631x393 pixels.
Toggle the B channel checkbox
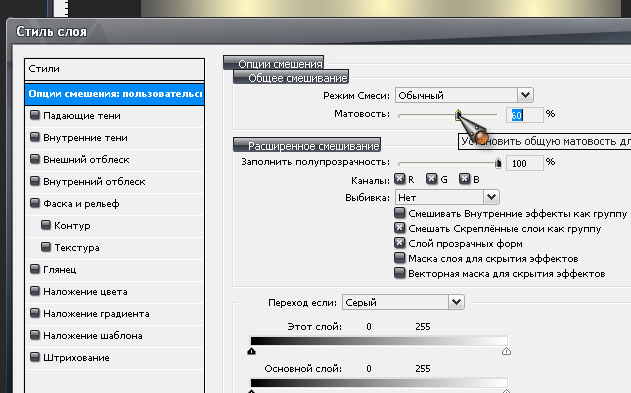point(464,179)
